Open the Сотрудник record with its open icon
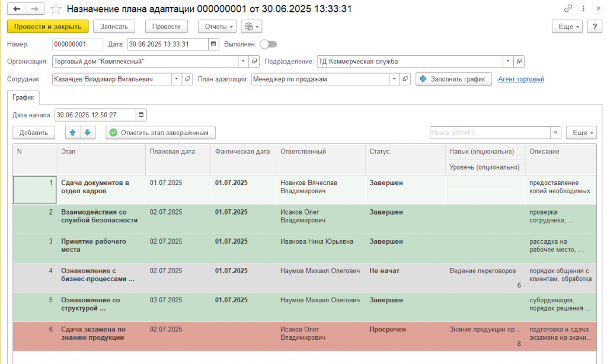Image resolution: width=607 pixels, height=364 pixels. [x=188, y=79]
